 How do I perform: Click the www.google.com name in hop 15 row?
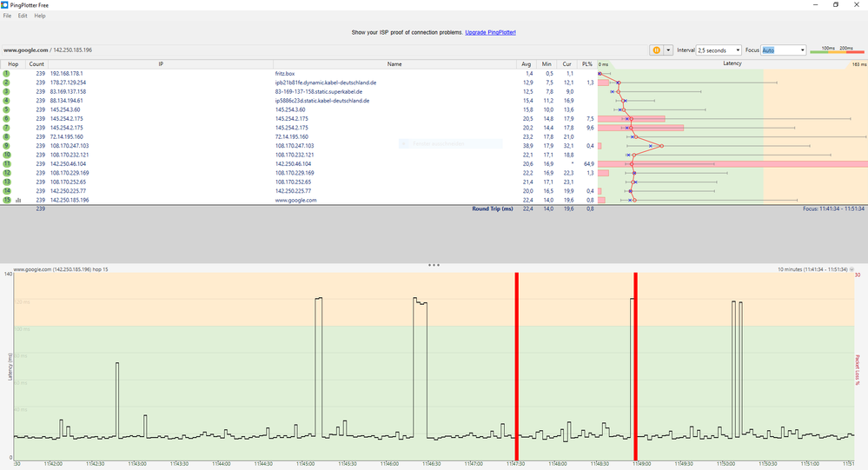coord(295,201)
